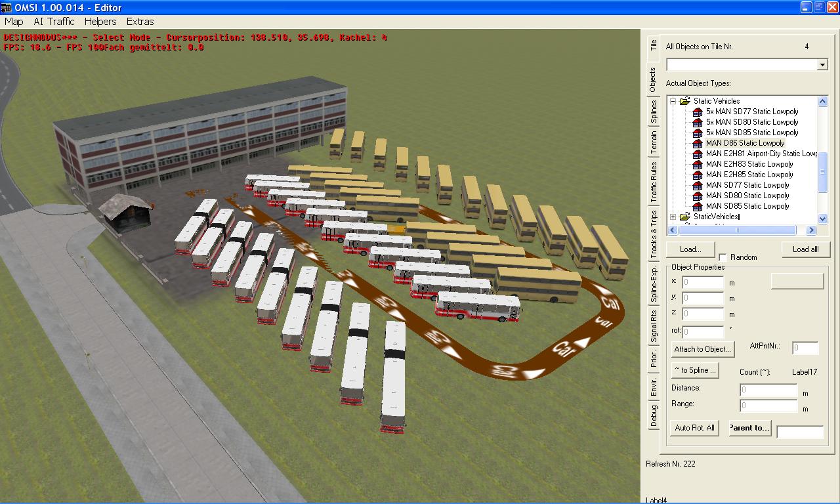840x504 pixels.
Task: Open the AI Traffic menu
Action: (x=54, y=22)
